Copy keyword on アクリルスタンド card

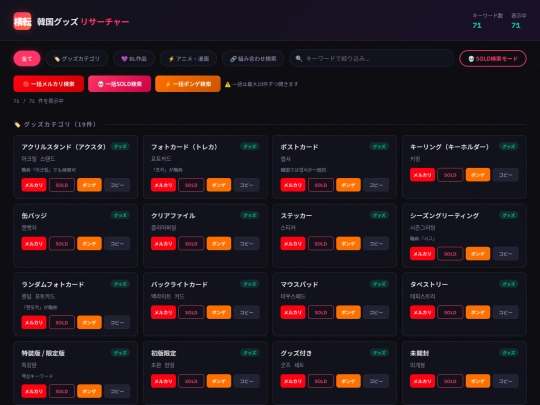(x=117, y=185)
